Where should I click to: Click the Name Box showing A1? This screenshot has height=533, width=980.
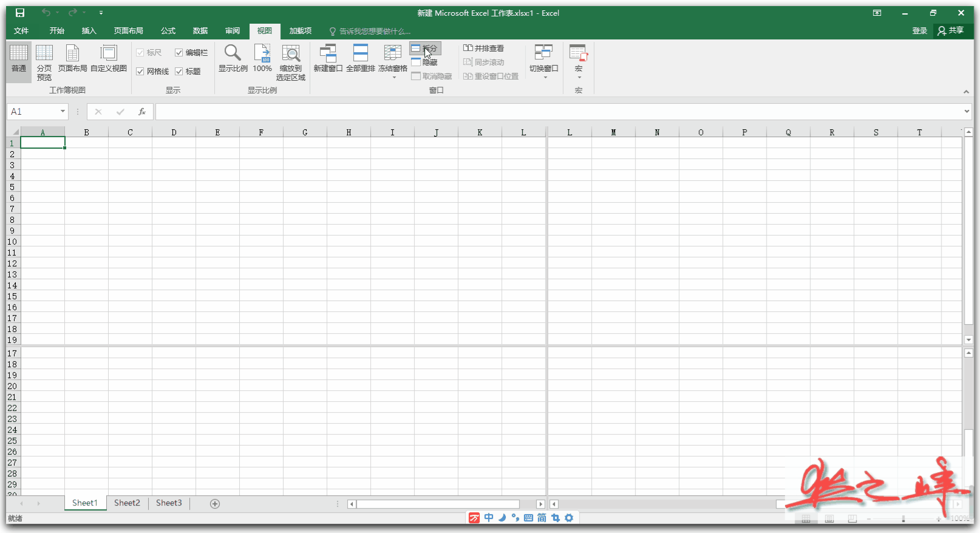coord(33,112)
